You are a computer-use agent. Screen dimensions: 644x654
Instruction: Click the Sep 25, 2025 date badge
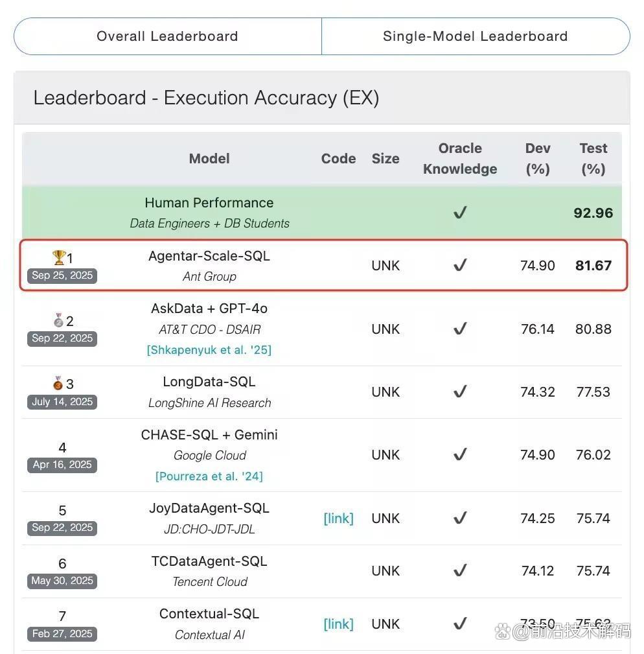tap(62, 275)
